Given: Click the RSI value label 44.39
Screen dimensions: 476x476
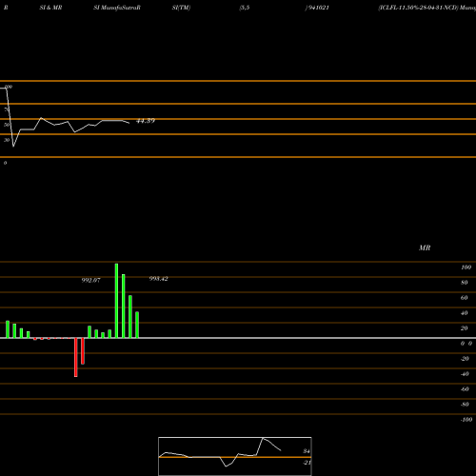Looking at the screenshot, I should point(146,121).
